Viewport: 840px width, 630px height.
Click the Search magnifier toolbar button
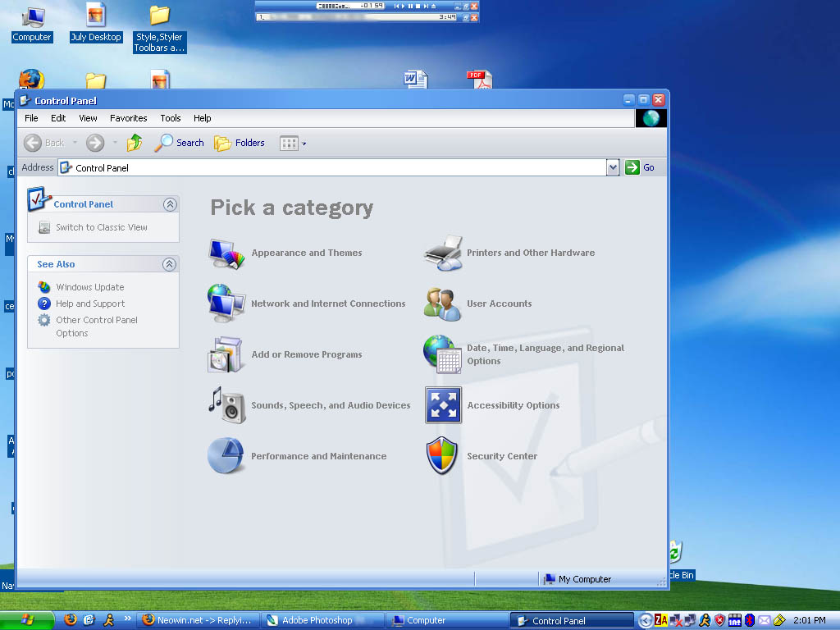tap(179, 143)
